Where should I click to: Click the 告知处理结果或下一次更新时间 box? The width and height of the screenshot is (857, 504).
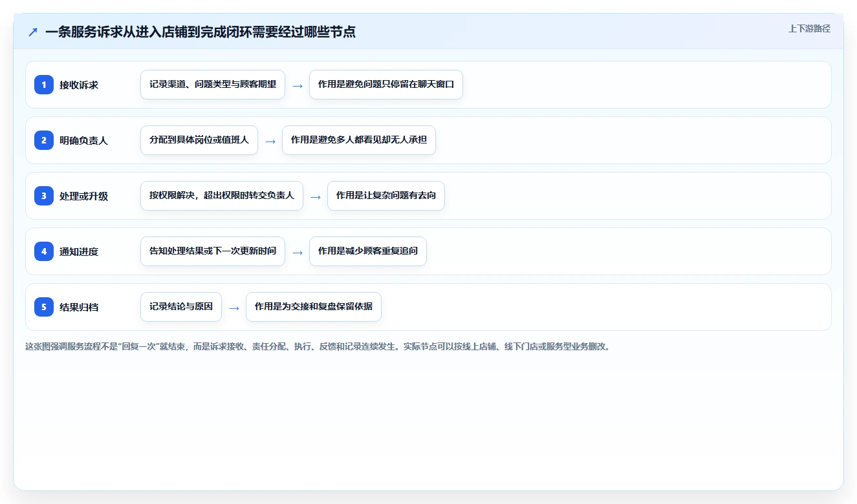tap(213, 251)
